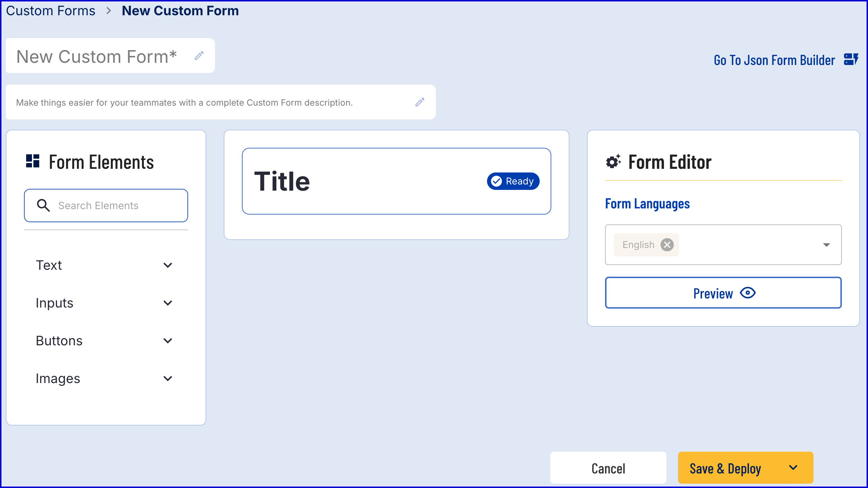Open the Form Languages dropdown
The width and height of the screenshot is (868, 488).
[826, 245]
